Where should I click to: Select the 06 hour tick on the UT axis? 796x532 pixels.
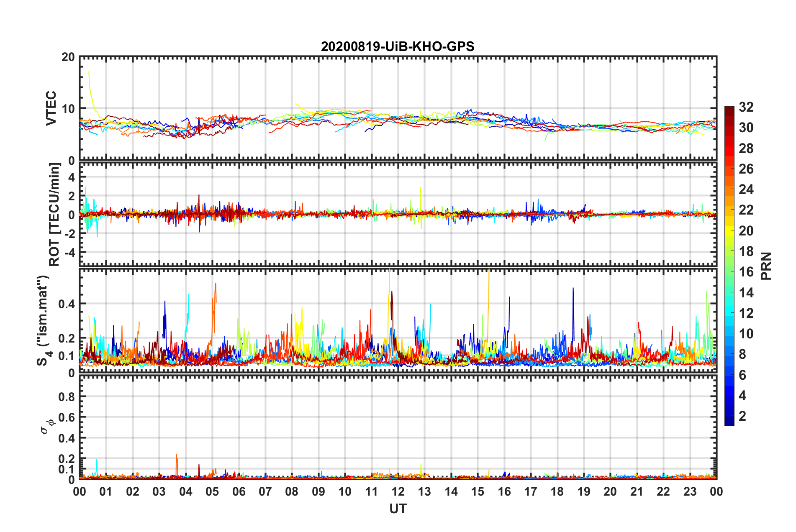point(239,491)
